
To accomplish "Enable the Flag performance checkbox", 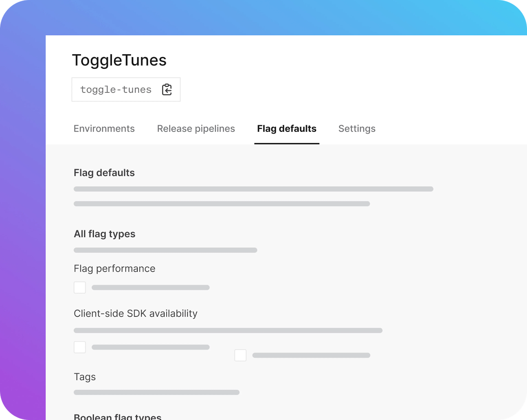I will point(80,288).
